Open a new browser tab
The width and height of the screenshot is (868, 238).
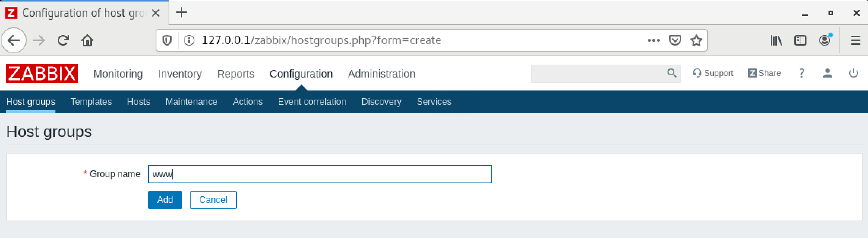tap(181, 13)
